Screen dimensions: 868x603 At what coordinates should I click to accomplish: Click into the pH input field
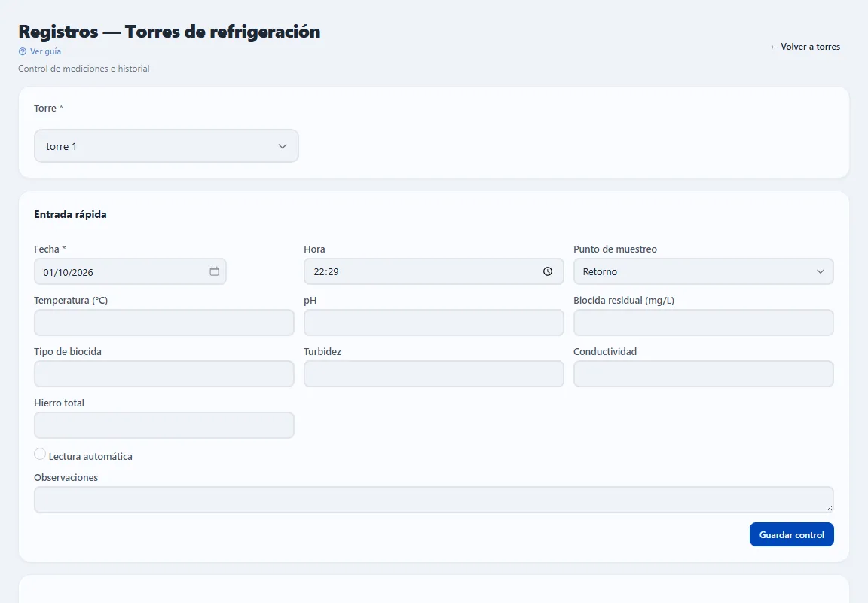(433, 323)
